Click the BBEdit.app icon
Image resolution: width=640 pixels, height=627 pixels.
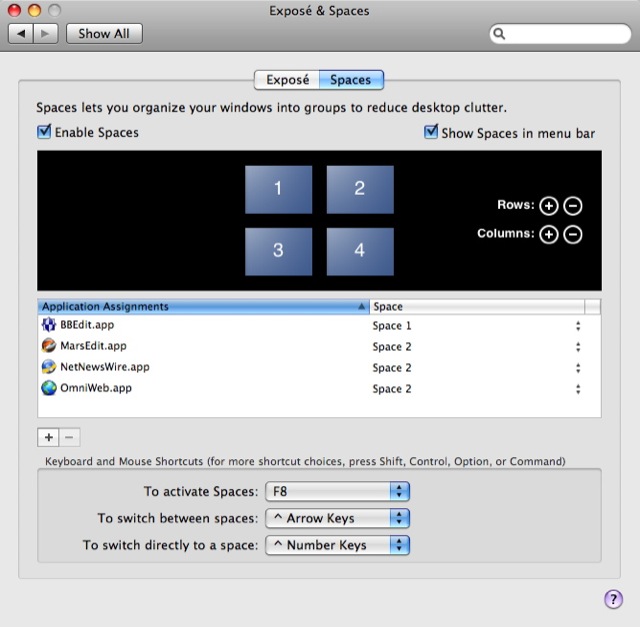point(49,325)
